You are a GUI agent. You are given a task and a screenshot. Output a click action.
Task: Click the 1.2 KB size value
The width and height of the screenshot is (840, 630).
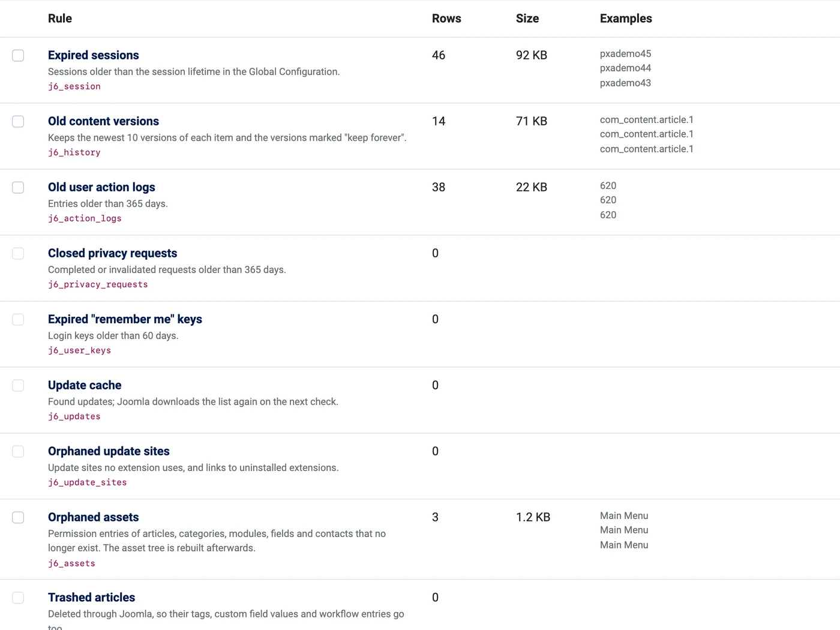click(x=533, y=517)
